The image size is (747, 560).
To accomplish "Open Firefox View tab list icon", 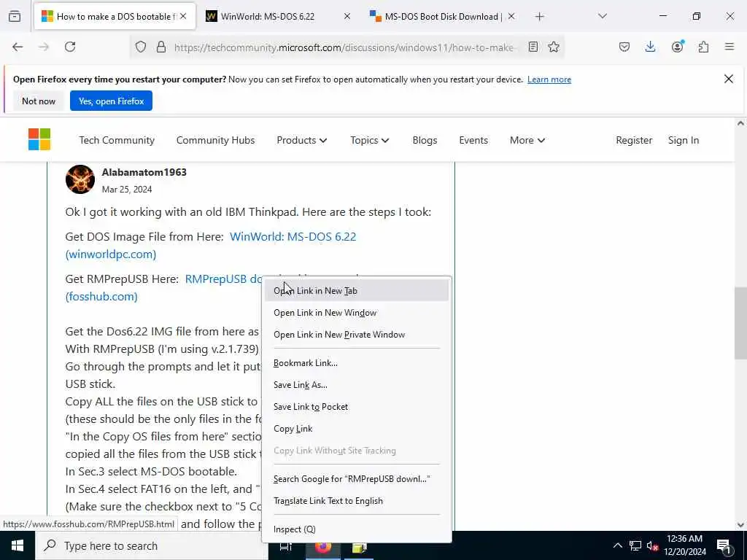I will point(15,16).
